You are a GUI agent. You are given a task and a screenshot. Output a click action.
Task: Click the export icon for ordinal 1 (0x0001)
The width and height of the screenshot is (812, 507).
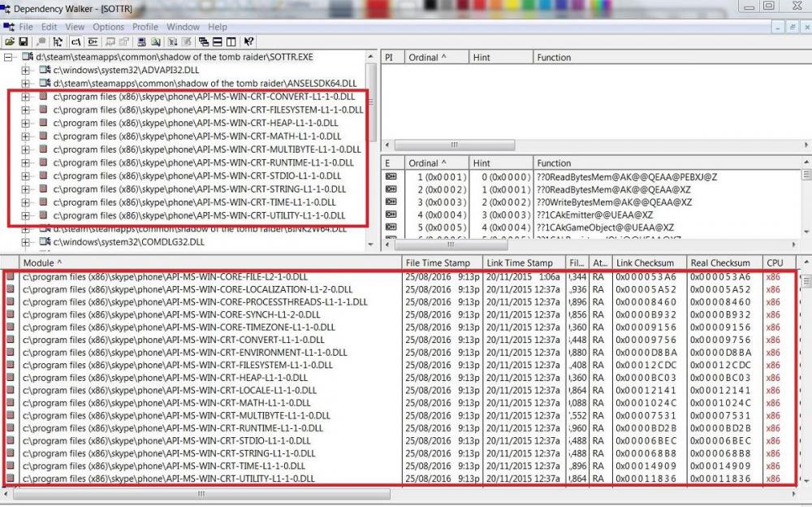coord(391,177)
